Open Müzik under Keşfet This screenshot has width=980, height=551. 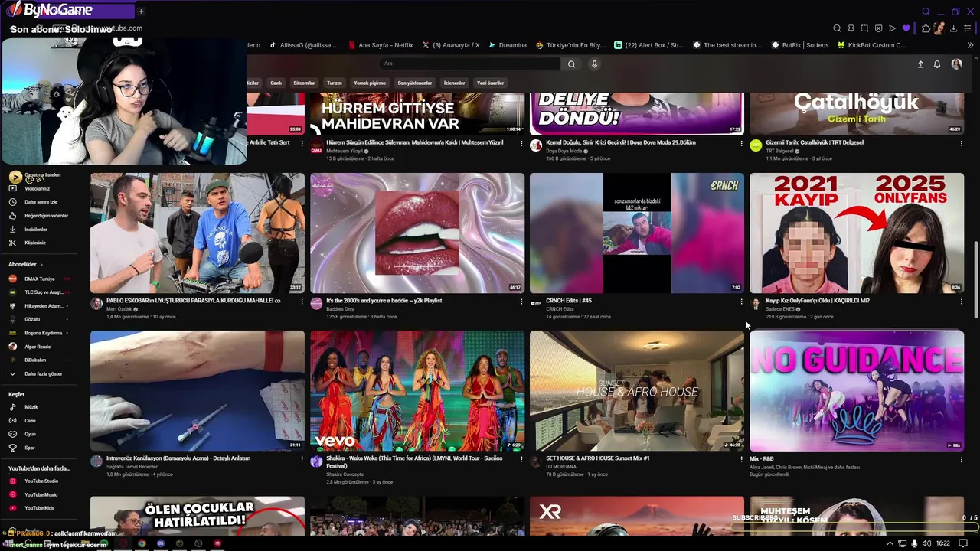[31, 407]
